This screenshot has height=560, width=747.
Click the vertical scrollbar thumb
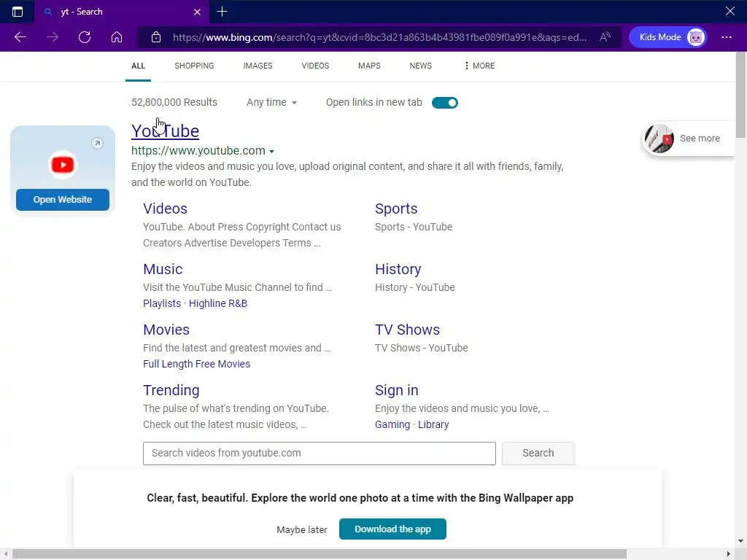click(741, 96)
